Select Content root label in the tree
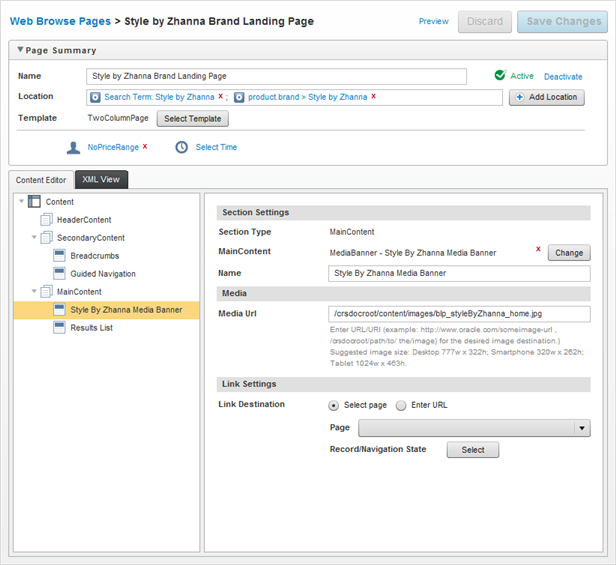Viewport: 616px width, 565px height. 59,202
